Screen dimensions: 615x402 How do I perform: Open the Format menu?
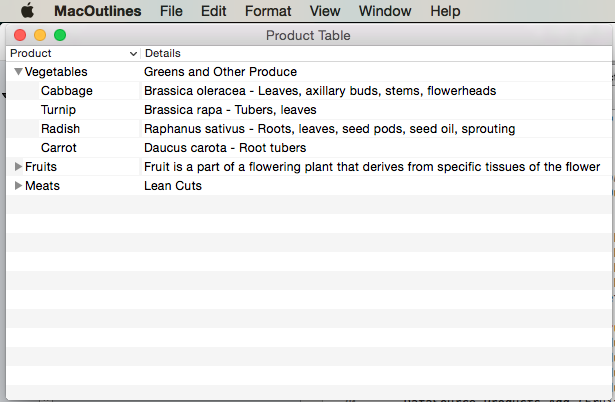[268, 11]
